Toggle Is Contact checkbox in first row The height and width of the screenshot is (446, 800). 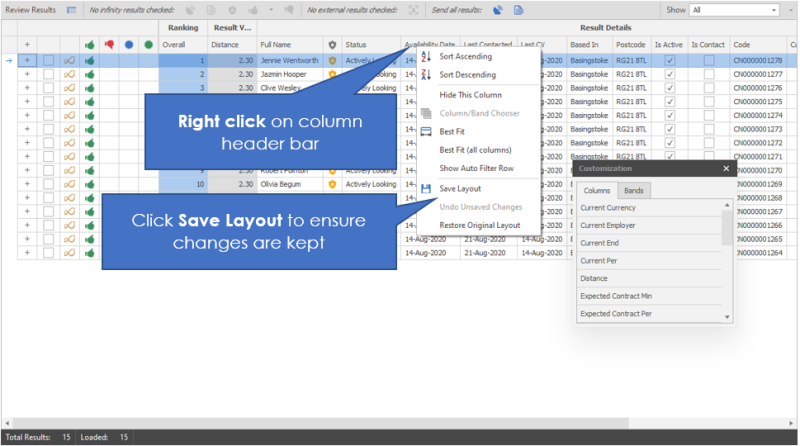pyautogui.click(x=708, y=61)
